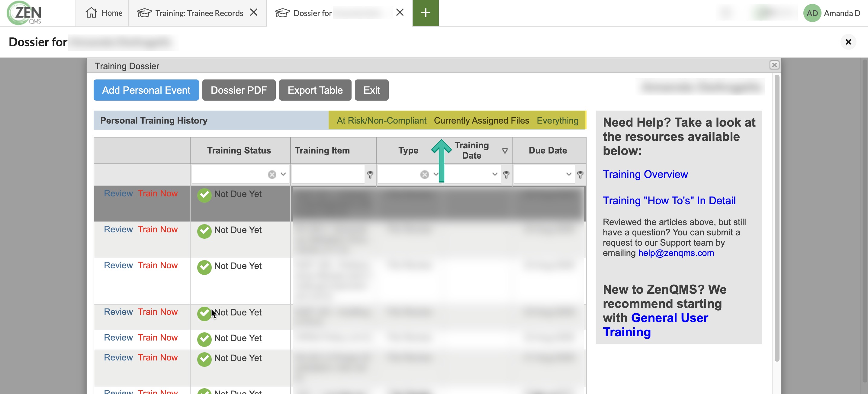This screenshot has height=394, width=868.
Task: Expand the Training Date filter dropdown
Action: (x=495, y=174)
